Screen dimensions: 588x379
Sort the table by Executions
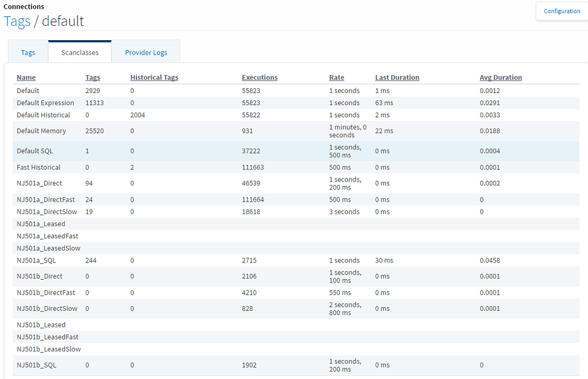260,77
